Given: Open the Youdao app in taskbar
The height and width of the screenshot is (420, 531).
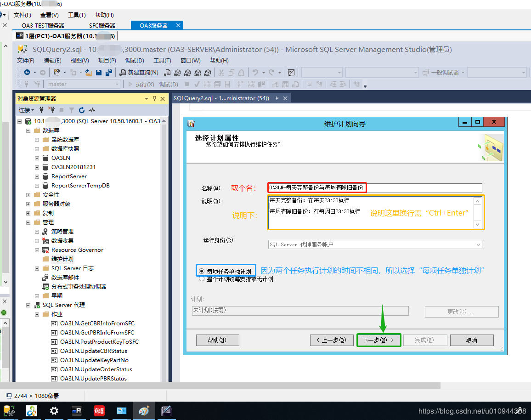Looking at the screenshot, I should coord(99,411).
